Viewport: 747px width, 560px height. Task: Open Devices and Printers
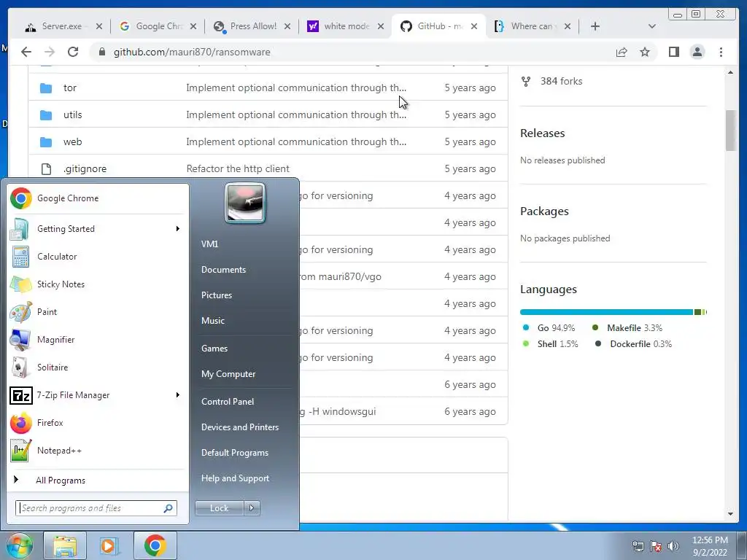coord(239,427)
